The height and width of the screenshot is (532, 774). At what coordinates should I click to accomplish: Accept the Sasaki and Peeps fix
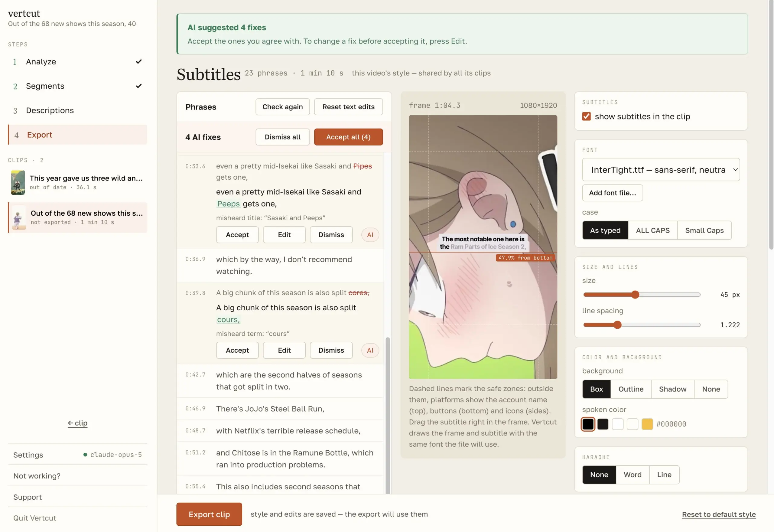[237, 235]
